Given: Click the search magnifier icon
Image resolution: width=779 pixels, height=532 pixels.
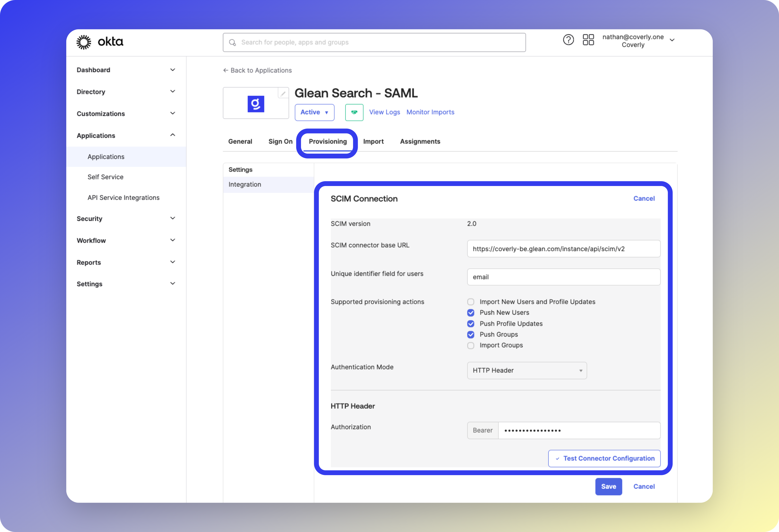Looking at the screenshot, I should tap(232, 43).
